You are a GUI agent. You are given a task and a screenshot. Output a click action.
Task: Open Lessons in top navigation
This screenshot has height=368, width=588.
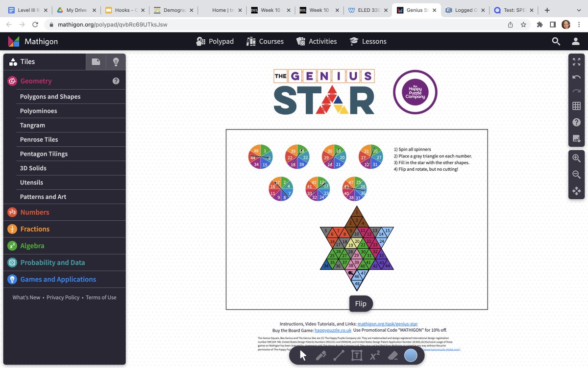(x=368, y=42)
